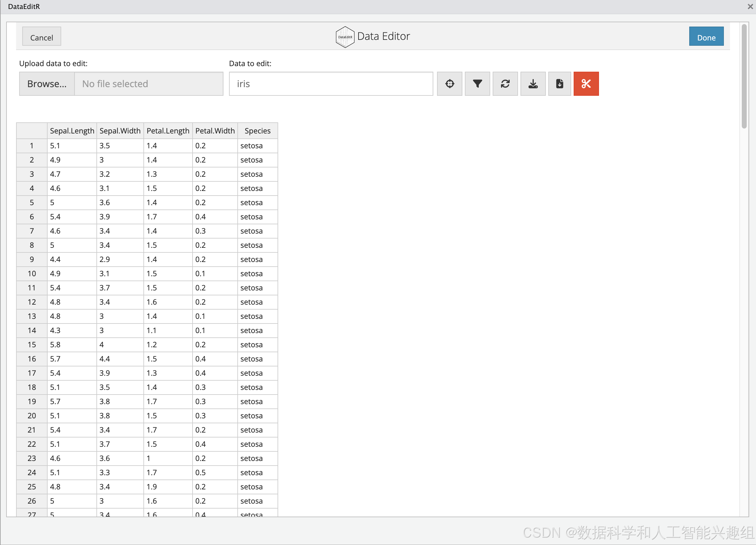The width and height of the screenshot is (756, 545).
Task: Click the 'Data to edit' iris input field
Action: point(331,84)
